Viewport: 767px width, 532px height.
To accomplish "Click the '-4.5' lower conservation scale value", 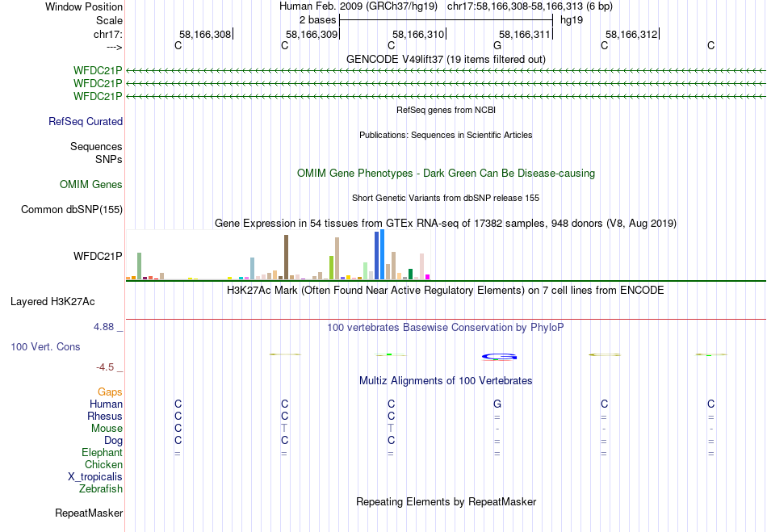I will point(105,367).
